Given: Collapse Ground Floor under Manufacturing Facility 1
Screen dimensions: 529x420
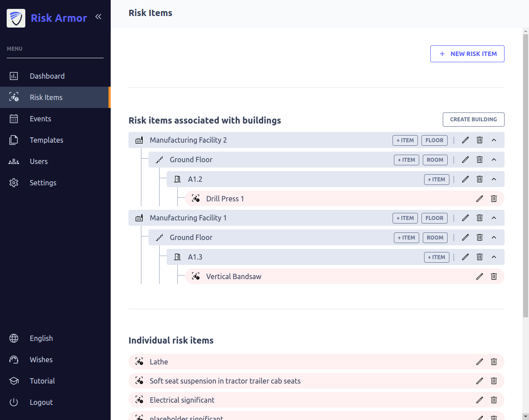Looking at the screenshot, I should point(493,237).
